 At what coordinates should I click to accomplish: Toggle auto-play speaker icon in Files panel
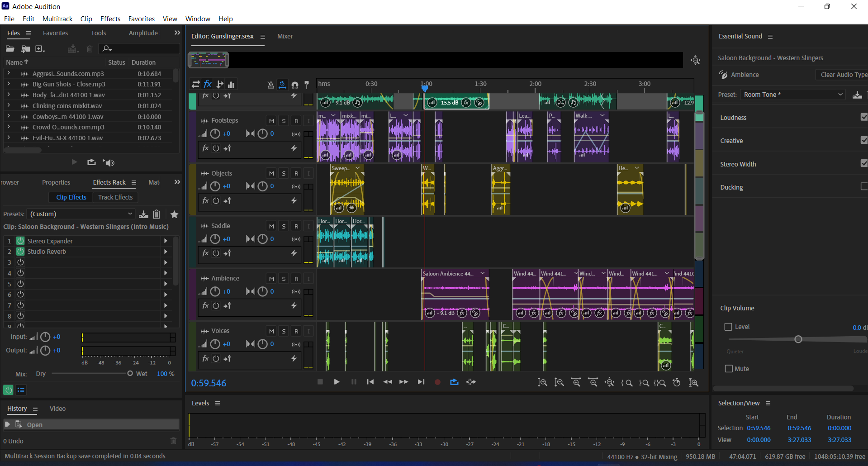coord(109,162)
